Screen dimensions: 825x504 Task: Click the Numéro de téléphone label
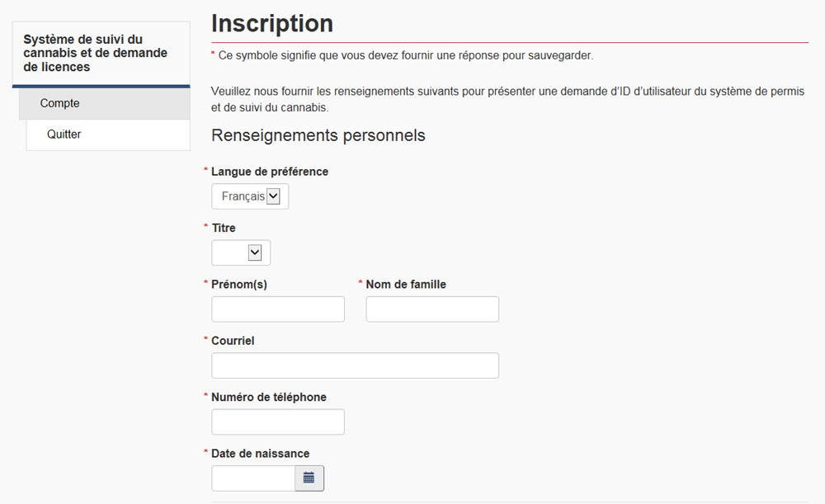(x=269, y=397)
